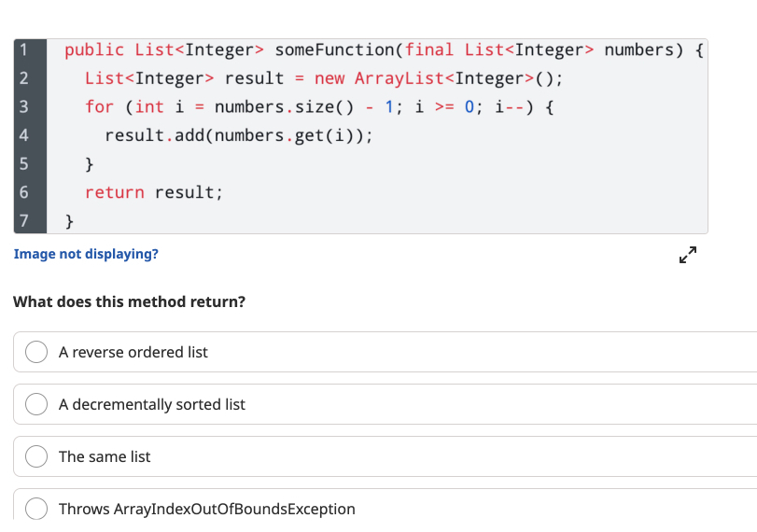Select the 'A reverse ordered list' radio button
Image resolution: width=757 pixels, height=532 pixels.
[x=36, y=352]
